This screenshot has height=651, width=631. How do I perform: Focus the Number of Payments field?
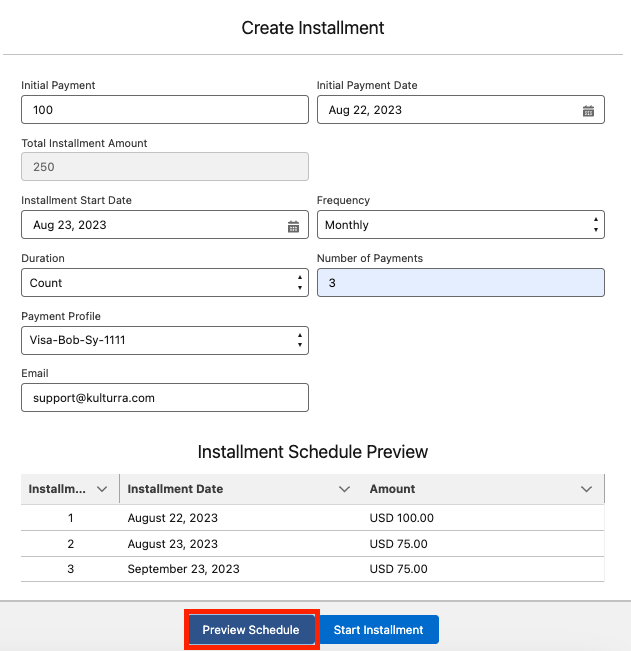[x=460, y=283]
